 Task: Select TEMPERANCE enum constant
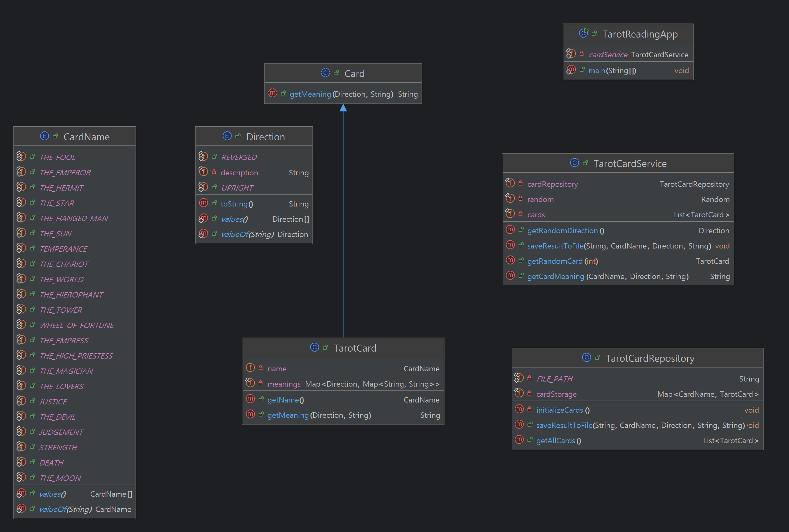pos(63,249)
